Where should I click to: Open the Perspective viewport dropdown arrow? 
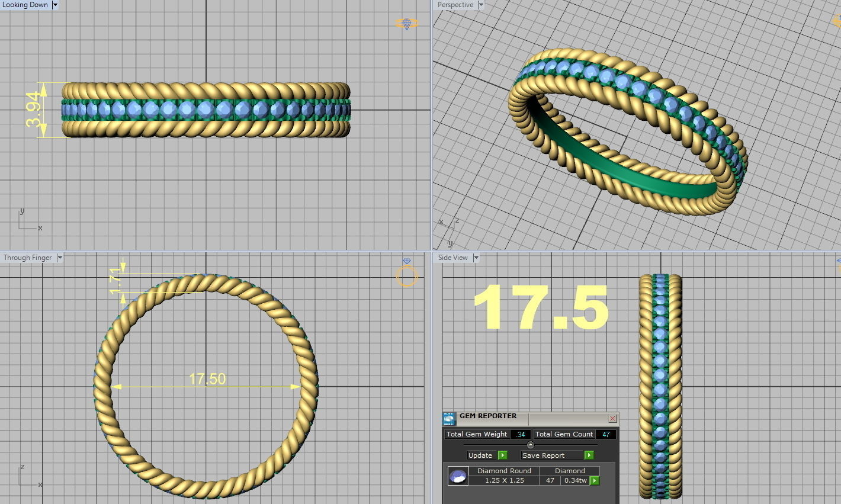coord(481,5)
